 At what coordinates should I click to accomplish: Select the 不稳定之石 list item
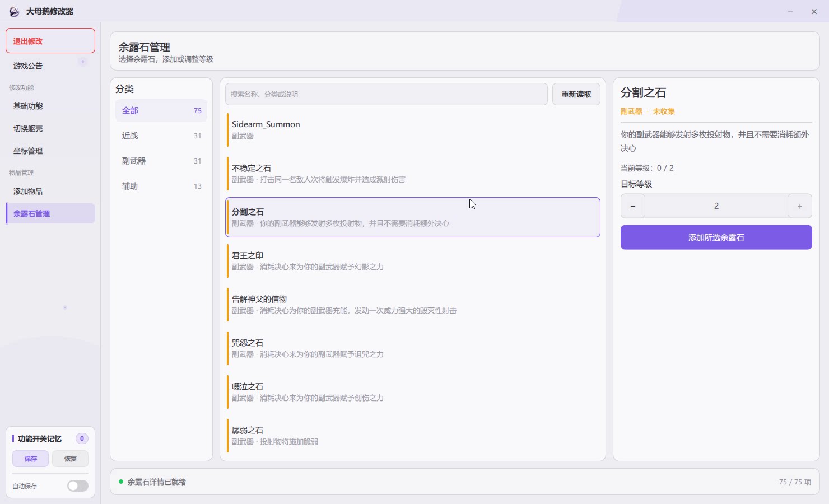(413, 173)
